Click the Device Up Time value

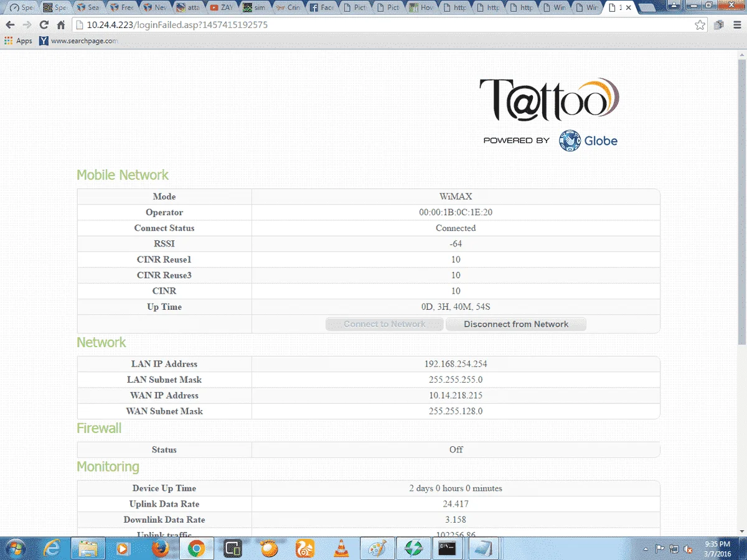[456, 488]
